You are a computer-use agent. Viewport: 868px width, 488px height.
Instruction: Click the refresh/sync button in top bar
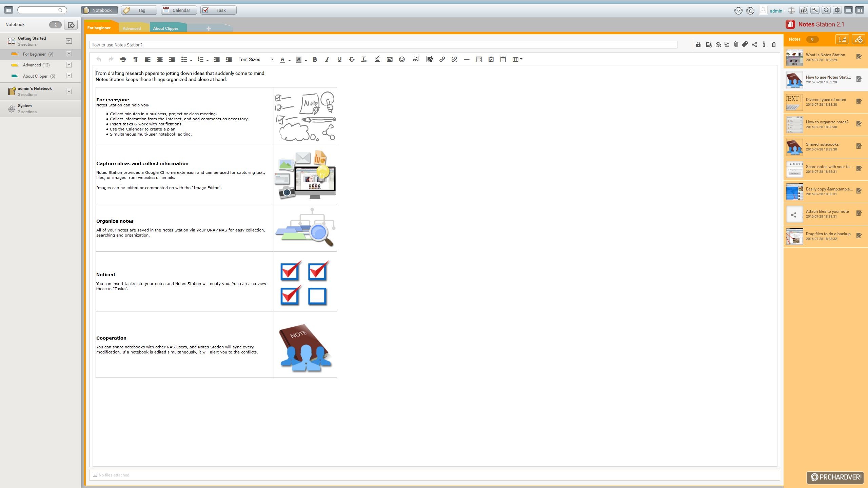[x=826, y=10]
